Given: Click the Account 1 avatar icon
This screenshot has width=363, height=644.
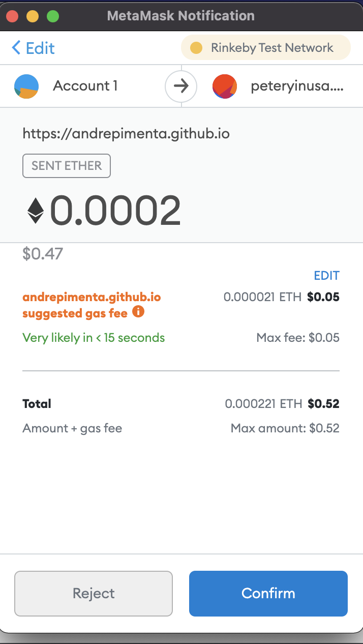Looking at the screenshot, I should click(26, 86).
